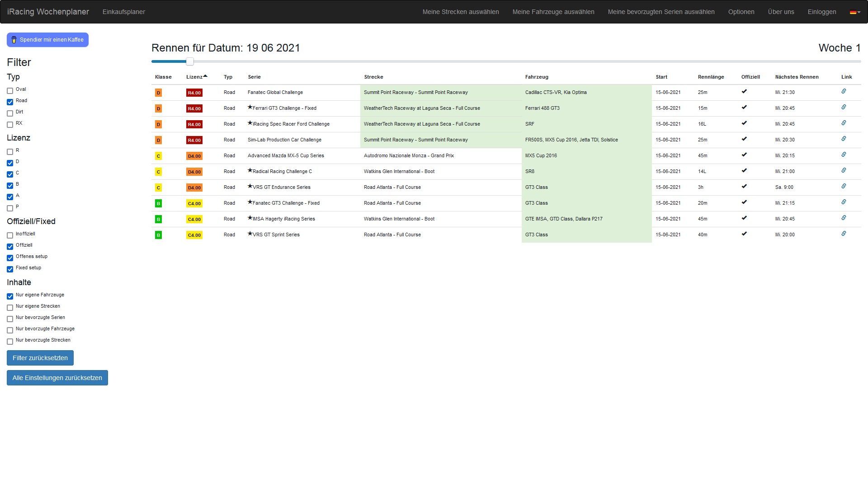The height and width of the screenshot is (488, 868).
Task: Open link icon for Fanatec Global Challenge
Action: coord(844,91)
